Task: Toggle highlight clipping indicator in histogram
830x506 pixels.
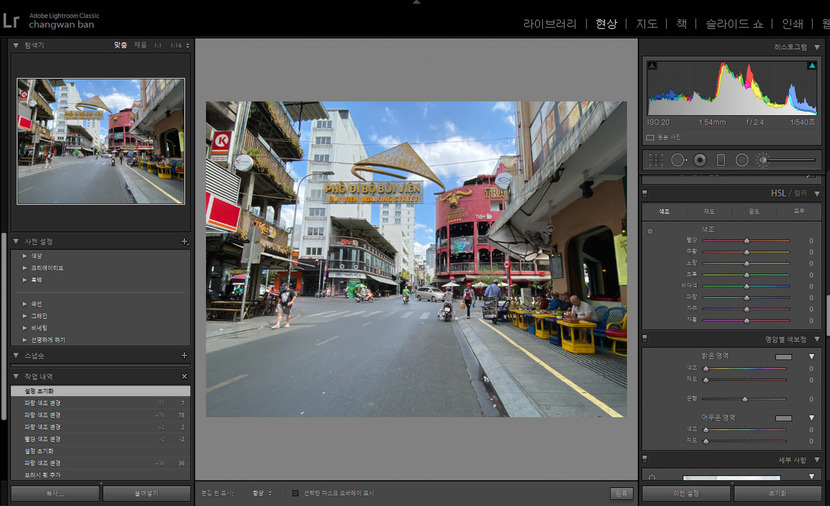Action: [811, 66]
